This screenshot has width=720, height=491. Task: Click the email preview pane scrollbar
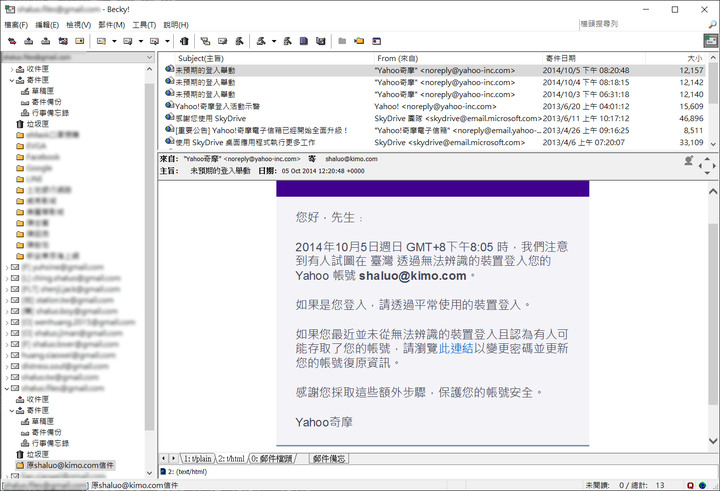click(713, 316)
